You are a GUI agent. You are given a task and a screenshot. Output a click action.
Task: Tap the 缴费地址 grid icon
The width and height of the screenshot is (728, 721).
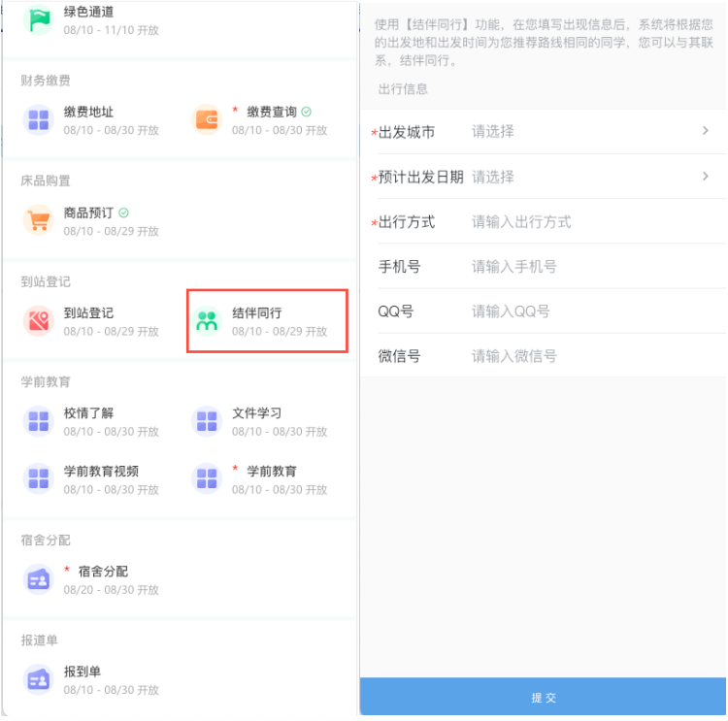39,119
